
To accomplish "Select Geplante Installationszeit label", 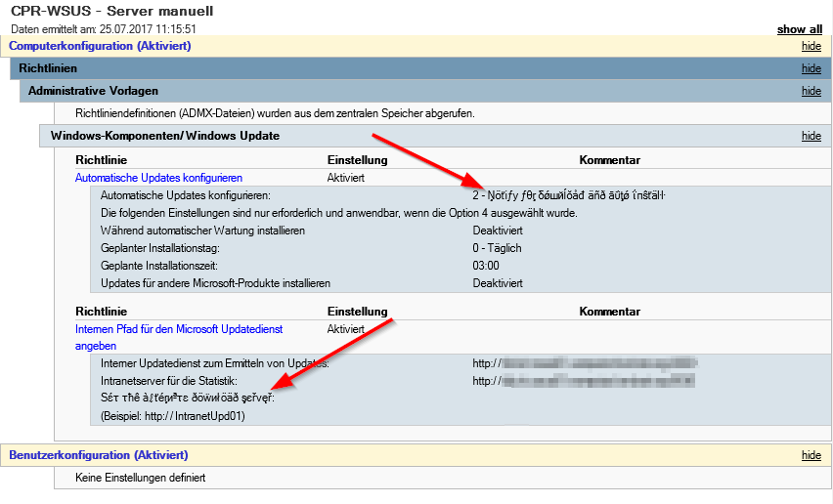I will 158,266.
